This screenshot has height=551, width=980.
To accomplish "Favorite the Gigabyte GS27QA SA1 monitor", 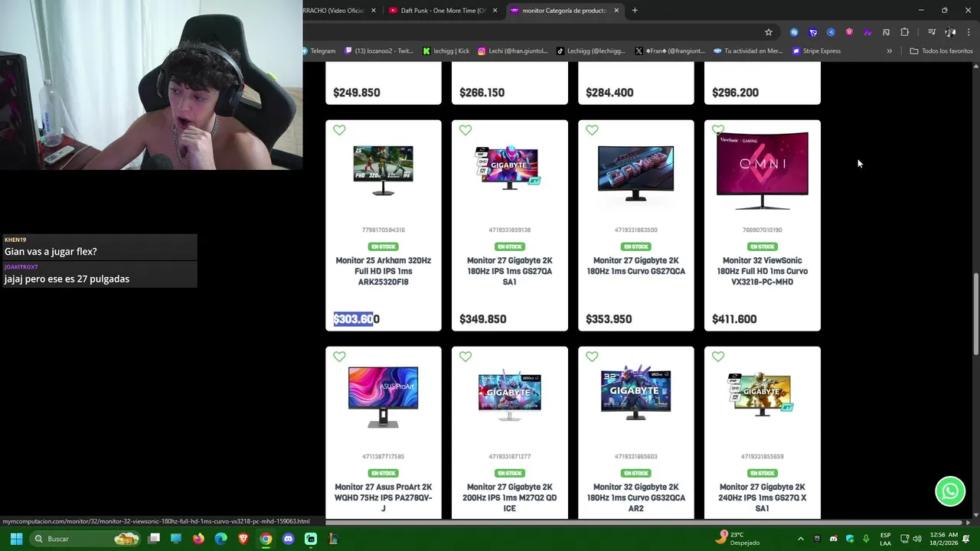I will click(x=465, y=130).
